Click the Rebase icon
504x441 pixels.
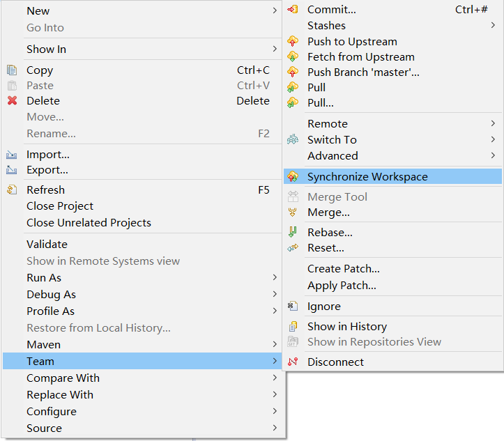(x=293, y=232)
